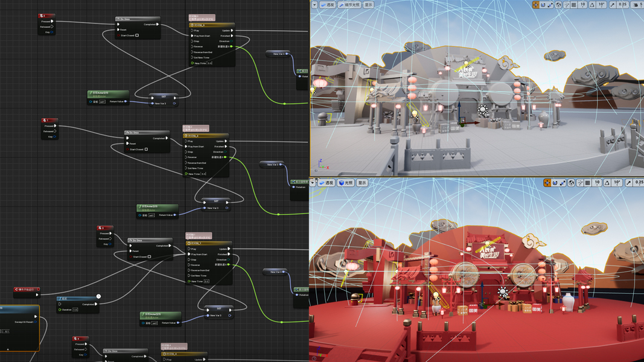644x362 pixels.
Task: Edit Duration value on the Delay node
Action: click(x=75, y=310)
